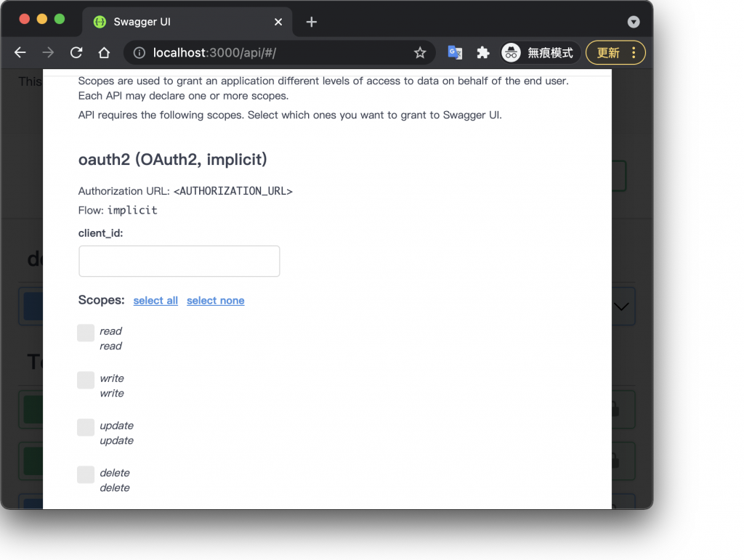This screenshot has width=744, height=560.
Task: Select the Swagger UI tab
Action: click(x=187, y=22)
